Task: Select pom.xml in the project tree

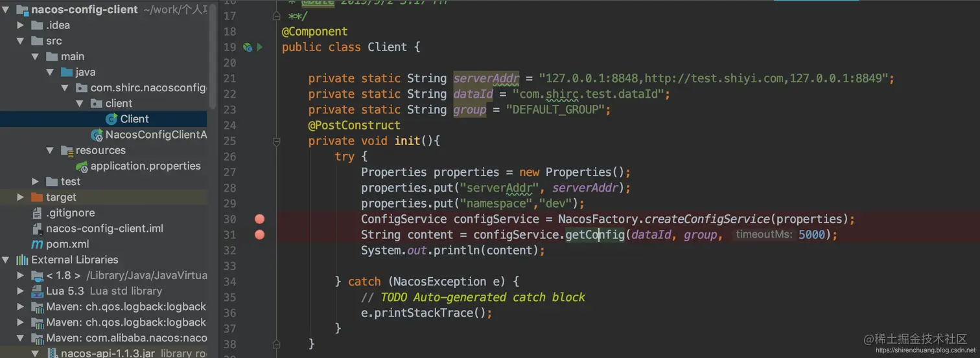Action: tap(67, 244)
